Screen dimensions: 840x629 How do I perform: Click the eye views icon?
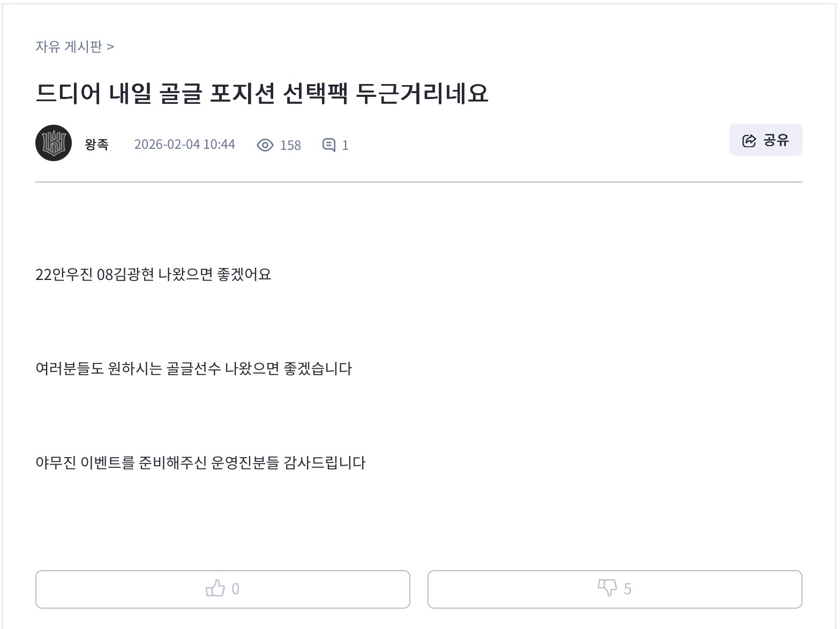[x=265, y=145]
